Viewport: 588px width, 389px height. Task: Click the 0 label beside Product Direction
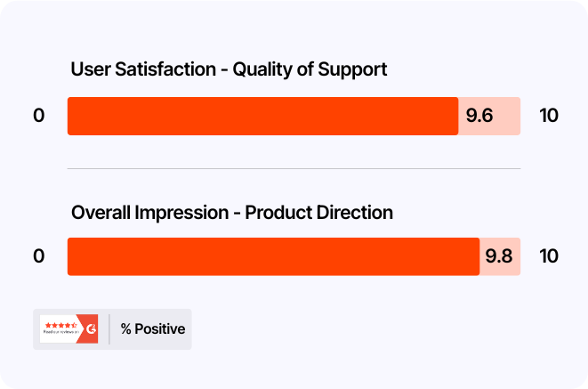(x=38, y=256)
